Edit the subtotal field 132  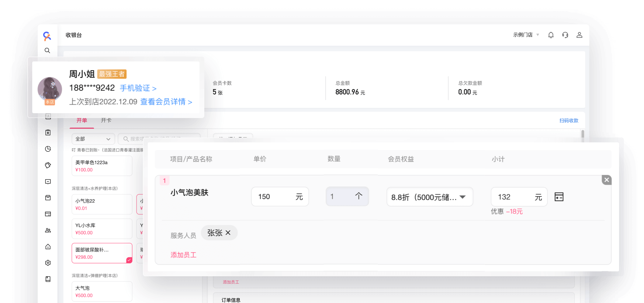(x=519, y=197)
